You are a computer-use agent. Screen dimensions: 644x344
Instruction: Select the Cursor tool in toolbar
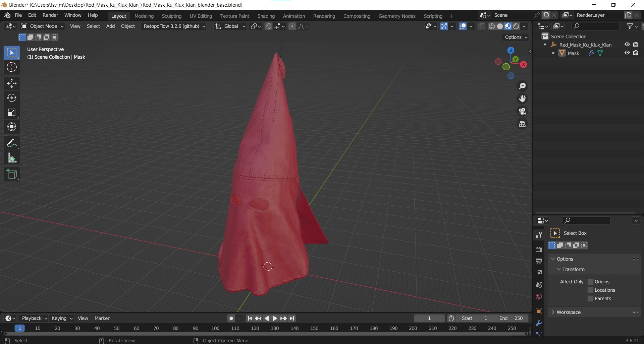tap(12, 67)
